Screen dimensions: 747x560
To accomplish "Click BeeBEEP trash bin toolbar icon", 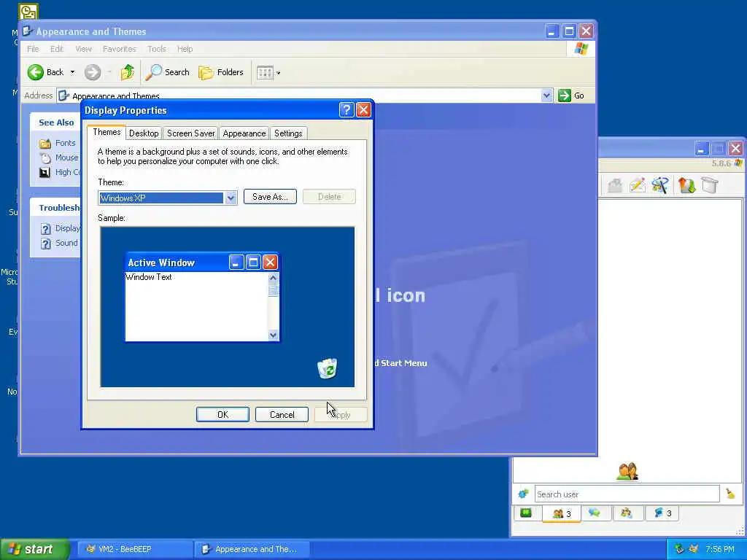I will tap(710, 185).
